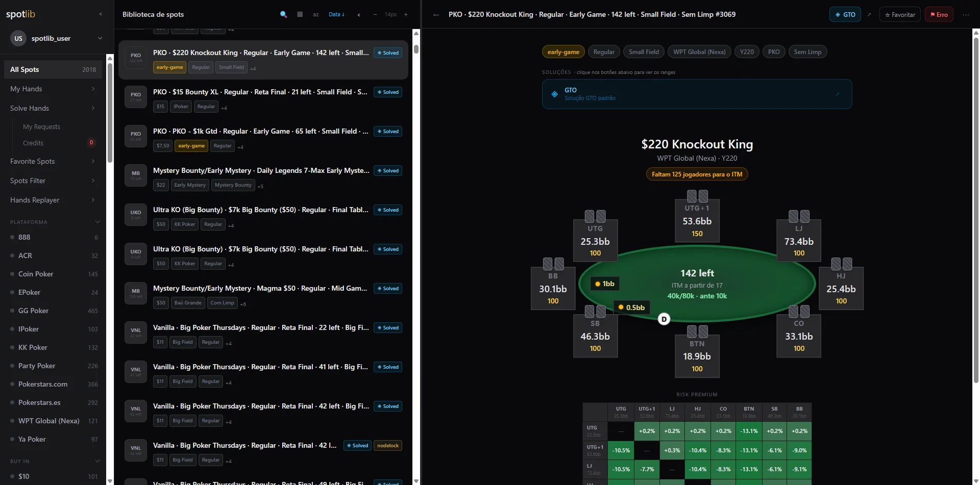The image size is (980, 485).
Task: Expand Spots Filter section
Action: tap(53, 181)
